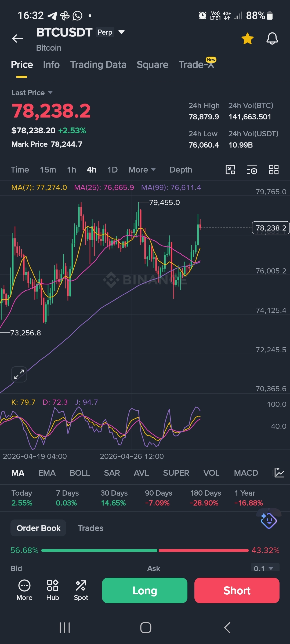Open the AI assistant floating icon
The image size is (290, 644).
[x=269, y=521]
